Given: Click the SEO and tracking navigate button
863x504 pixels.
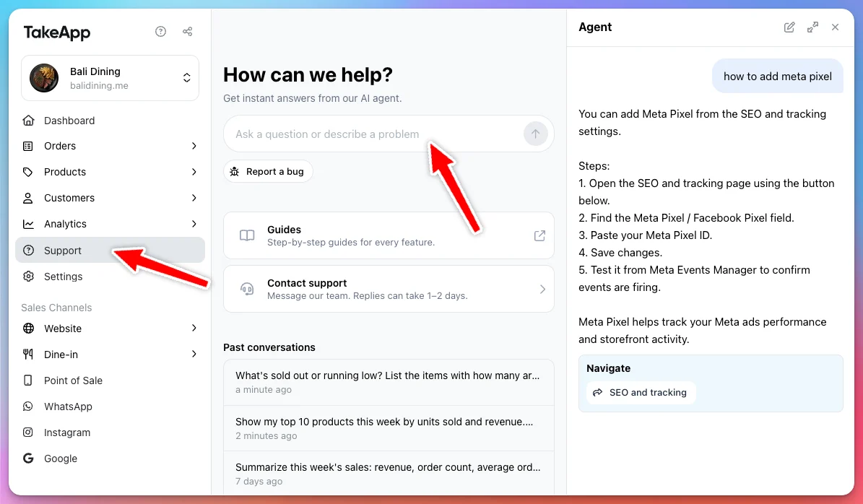Looking at the screenshot, I should click(641, 392).
